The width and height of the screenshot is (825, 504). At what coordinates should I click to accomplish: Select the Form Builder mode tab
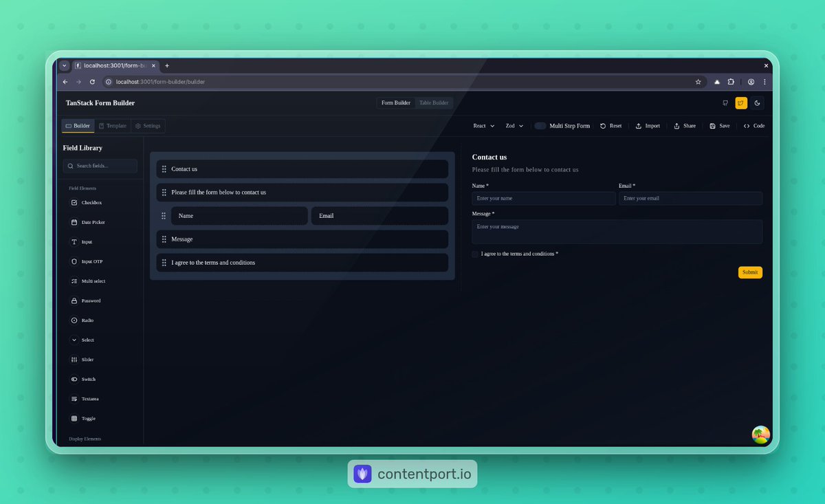coord(396,103)
